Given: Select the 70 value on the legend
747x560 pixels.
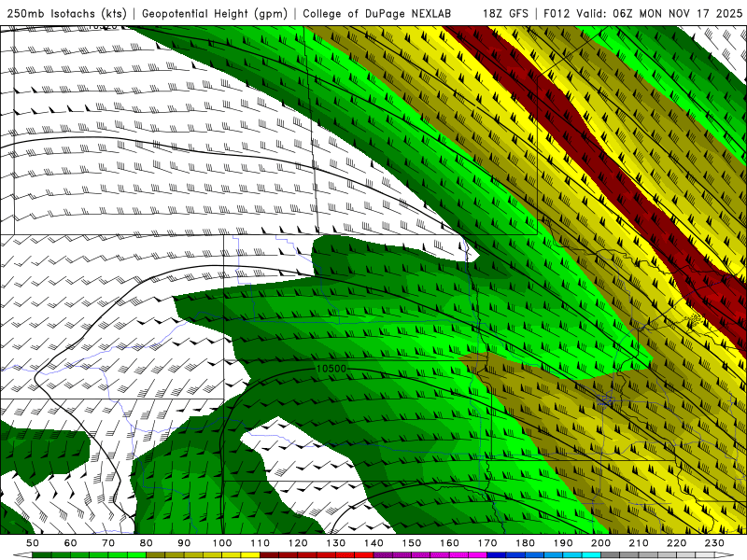Looking at the screenshot, I should 108,543.
